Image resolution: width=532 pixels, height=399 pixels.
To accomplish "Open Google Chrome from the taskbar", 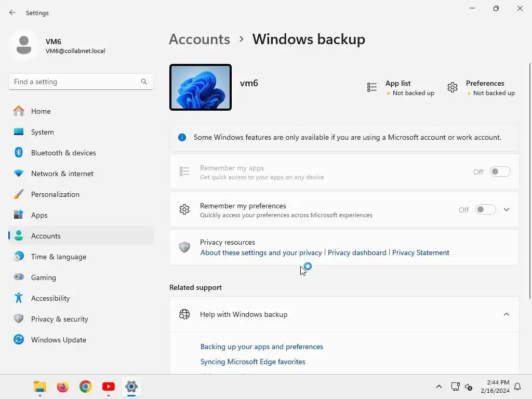I will [86, 387].
